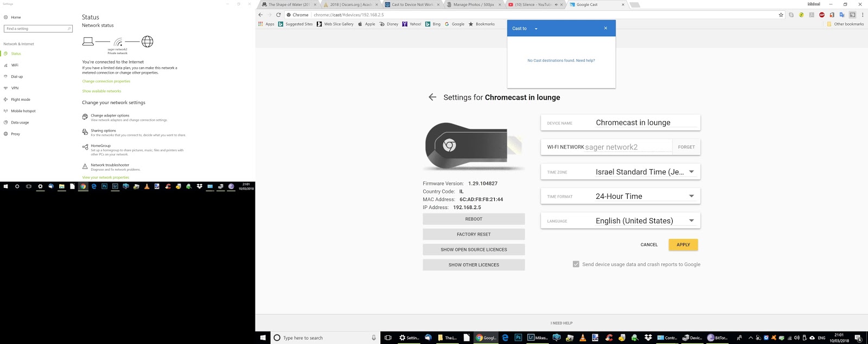Screen dimensions: 868x344
Task: Open the Cast to source dropdown arrow
Action: (536, 29)
